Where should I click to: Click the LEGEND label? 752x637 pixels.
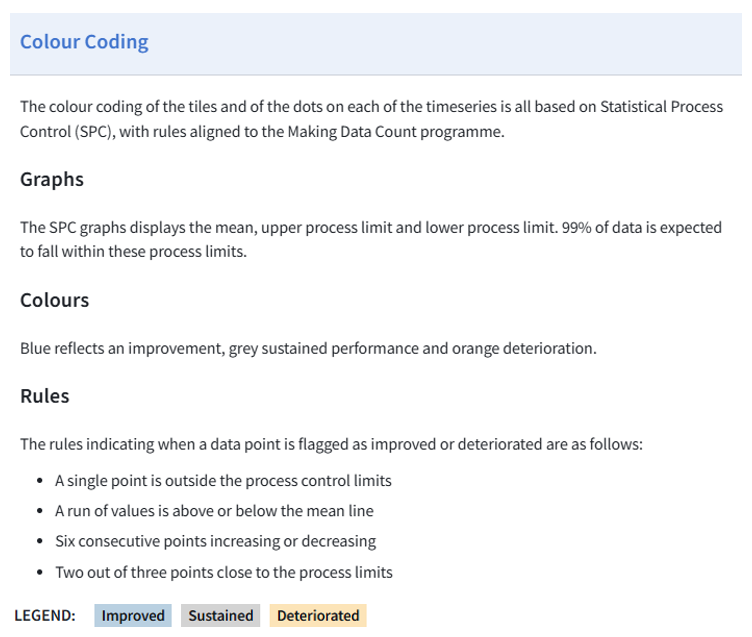coord(45,616)
